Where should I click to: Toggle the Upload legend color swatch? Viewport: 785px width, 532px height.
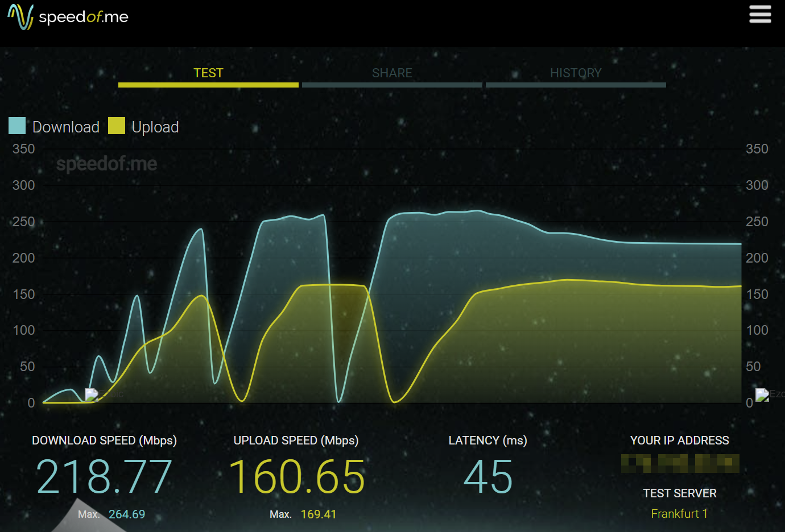pyautogui.click(x=117, y=126)
